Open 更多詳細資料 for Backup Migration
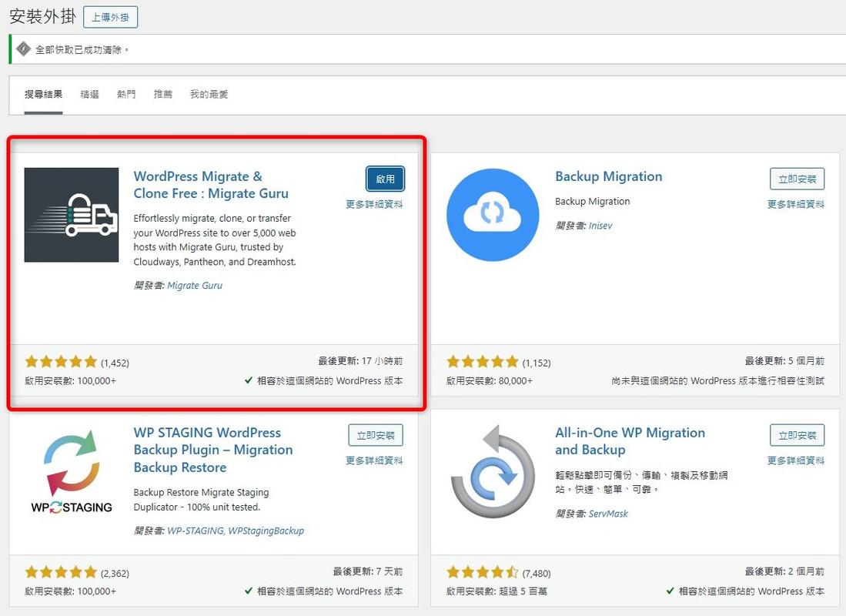846x616 pixels. (x=796, y=204)
